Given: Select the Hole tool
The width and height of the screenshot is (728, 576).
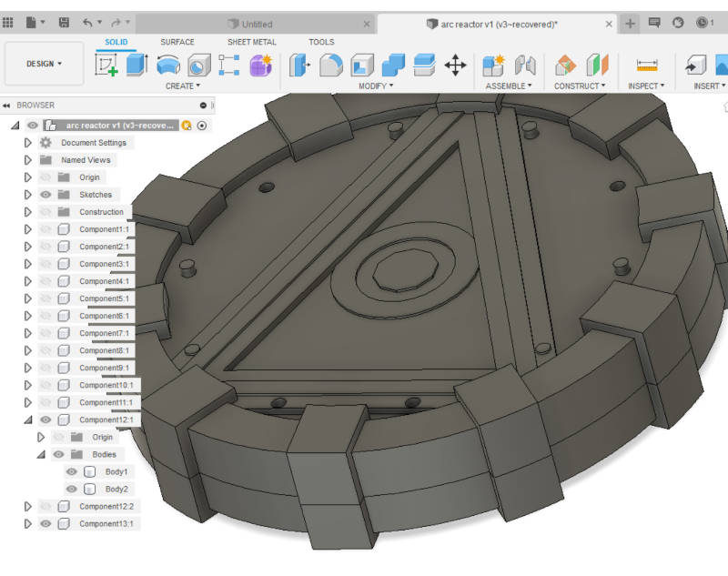Looking at the screenshot, I should tap(198, 65).
